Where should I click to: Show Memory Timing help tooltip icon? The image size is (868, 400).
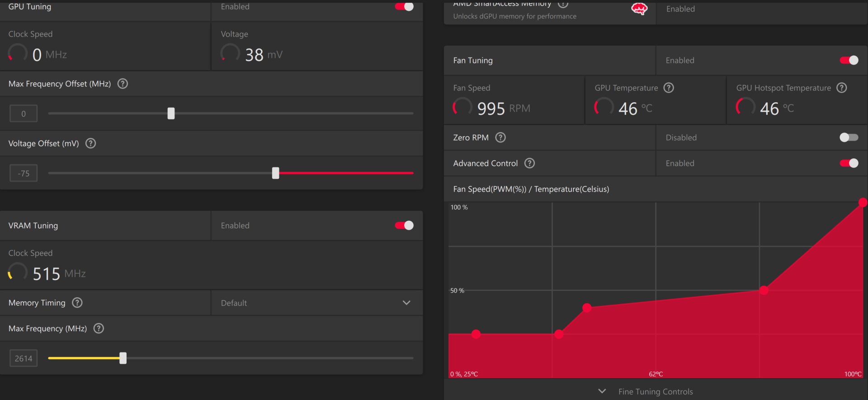[x=77, y=303]
